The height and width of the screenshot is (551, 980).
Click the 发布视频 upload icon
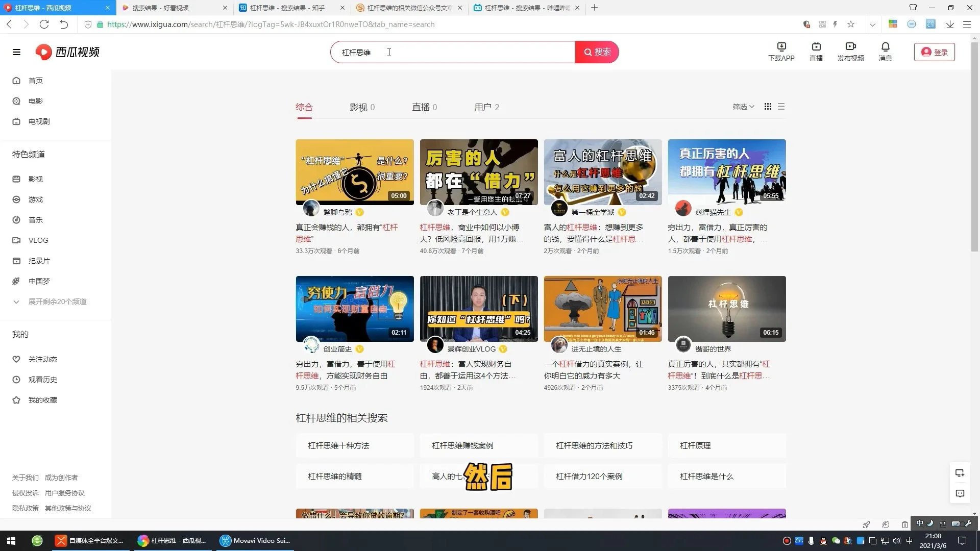click(851, 52)
